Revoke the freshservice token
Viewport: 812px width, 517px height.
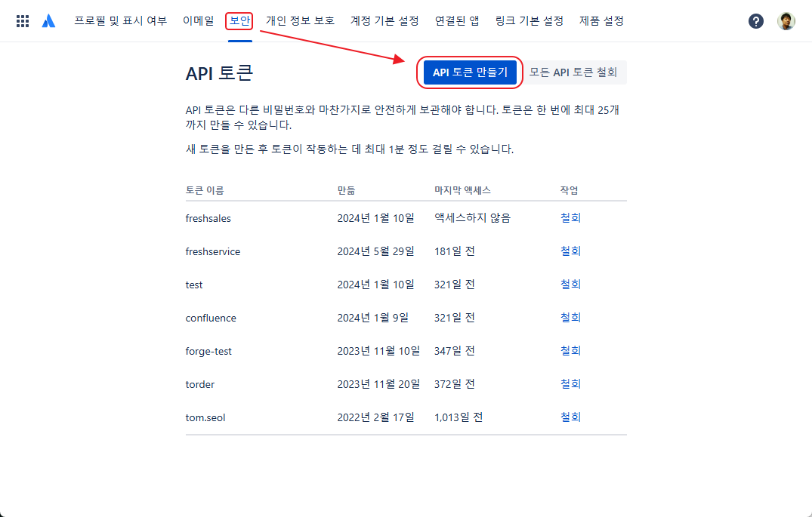click(570, 251)
